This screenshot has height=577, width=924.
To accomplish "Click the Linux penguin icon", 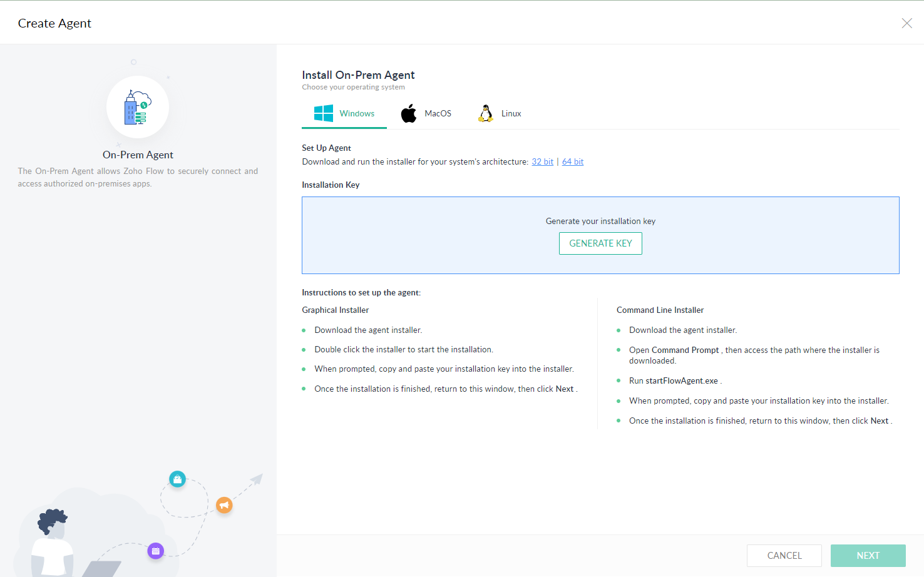I will tap(485, 113).
